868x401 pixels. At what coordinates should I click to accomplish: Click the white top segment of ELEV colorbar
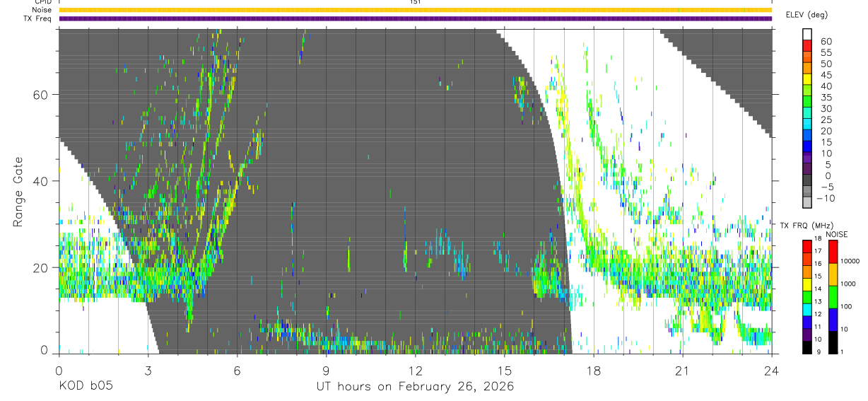click(807, 33)
